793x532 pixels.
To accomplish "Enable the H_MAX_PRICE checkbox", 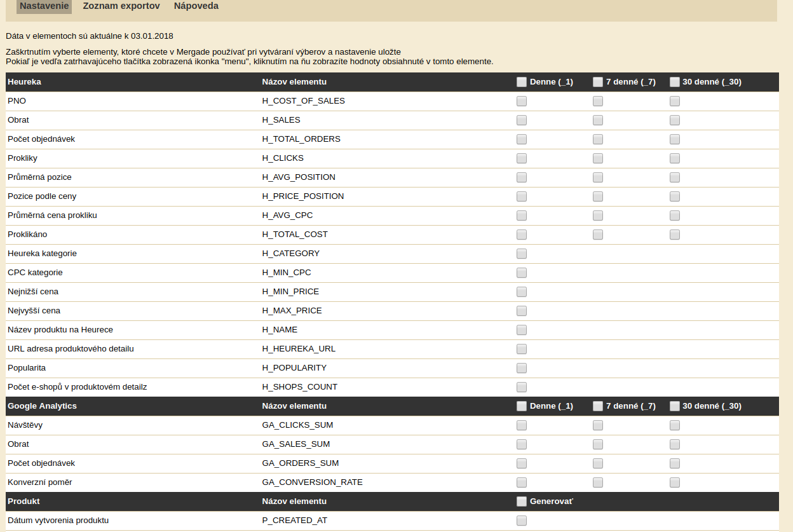I will tap(522, 311).
